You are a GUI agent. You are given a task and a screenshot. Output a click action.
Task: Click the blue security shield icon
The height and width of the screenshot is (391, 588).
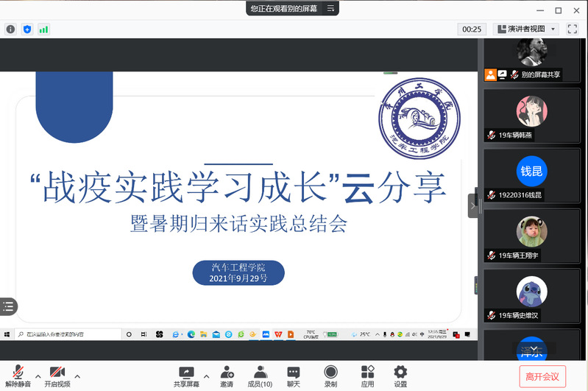point(27,29)
